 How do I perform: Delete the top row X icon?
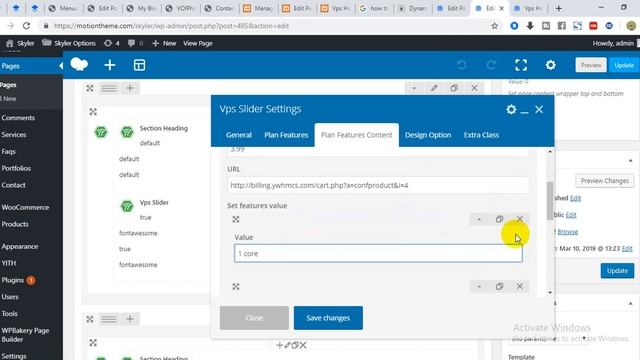tap(474, 88)
